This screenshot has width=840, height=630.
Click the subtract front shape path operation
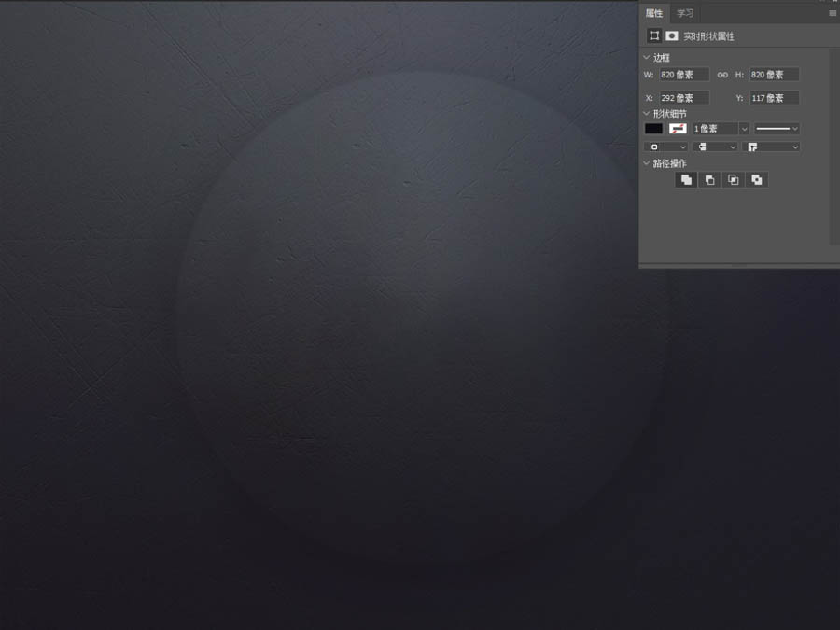pyautogui.click(x=710, y=180)
